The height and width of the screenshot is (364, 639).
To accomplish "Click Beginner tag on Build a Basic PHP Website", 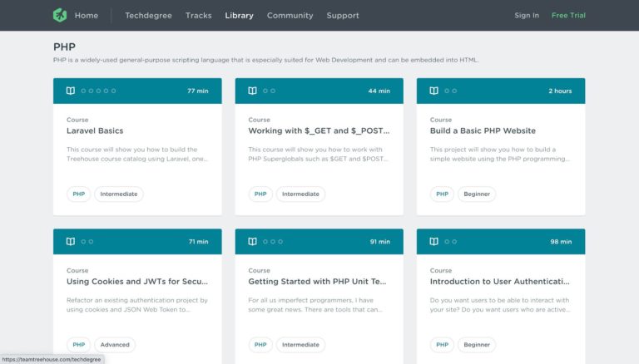I will (477, 194).
